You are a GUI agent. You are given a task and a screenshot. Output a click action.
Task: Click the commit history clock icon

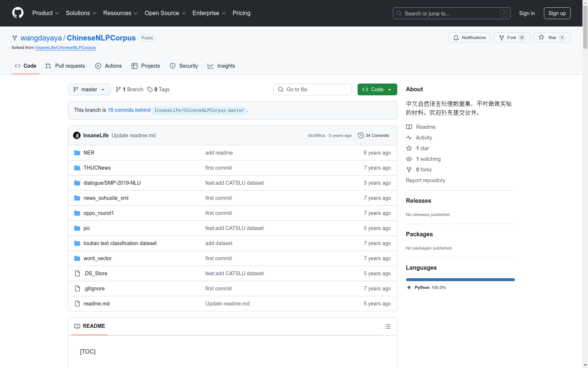[361, 135]
